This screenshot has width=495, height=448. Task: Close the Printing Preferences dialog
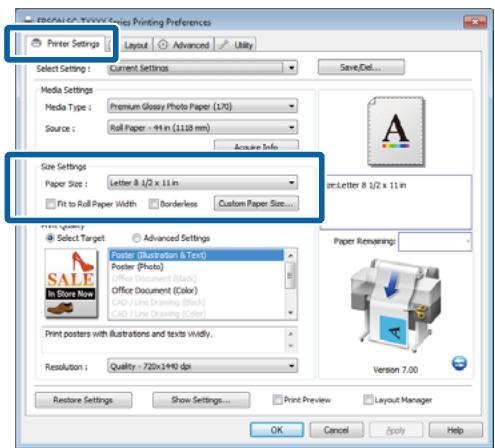[475, 22]
